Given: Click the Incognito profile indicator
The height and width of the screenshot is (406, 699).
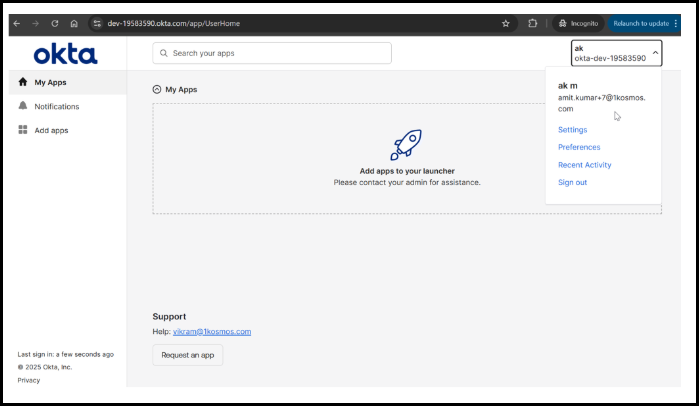Looking at the screenshot, I should (x=578, y=23).
